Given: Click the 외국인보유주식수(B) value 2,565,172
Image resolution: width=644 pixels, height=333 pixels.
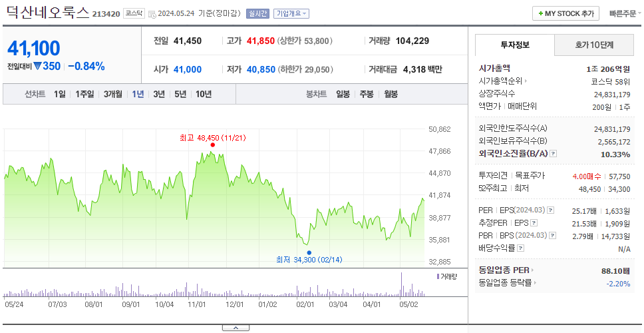Looking at the screenshot, I should (x=614, y=142).
